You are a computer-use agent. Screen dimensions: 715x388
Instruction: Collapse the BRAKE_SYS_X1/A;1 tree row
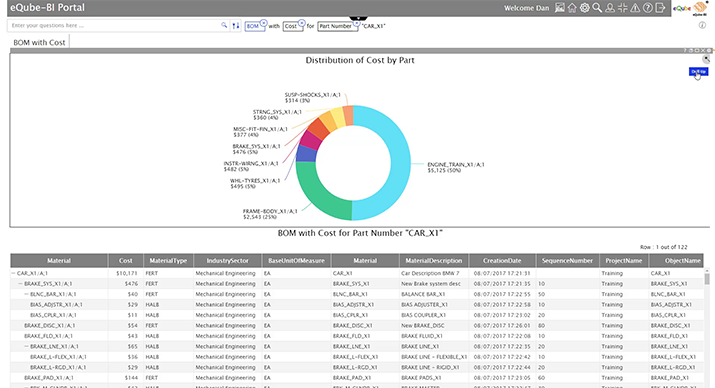point(21,284)
